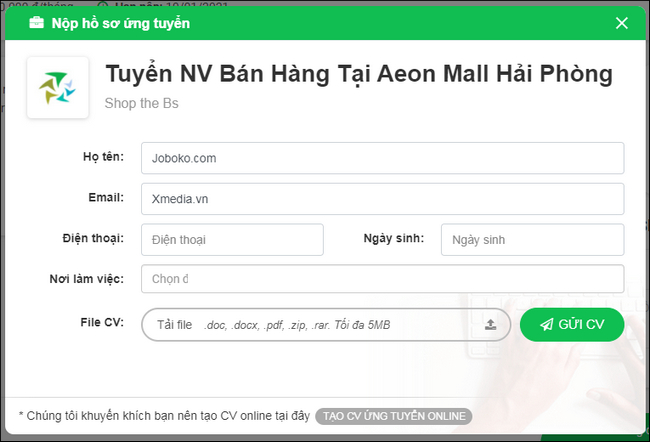650x442 pixels.
Task: Click the upload arrow icon in the File CV field
Action: click(x=490, y=325)
